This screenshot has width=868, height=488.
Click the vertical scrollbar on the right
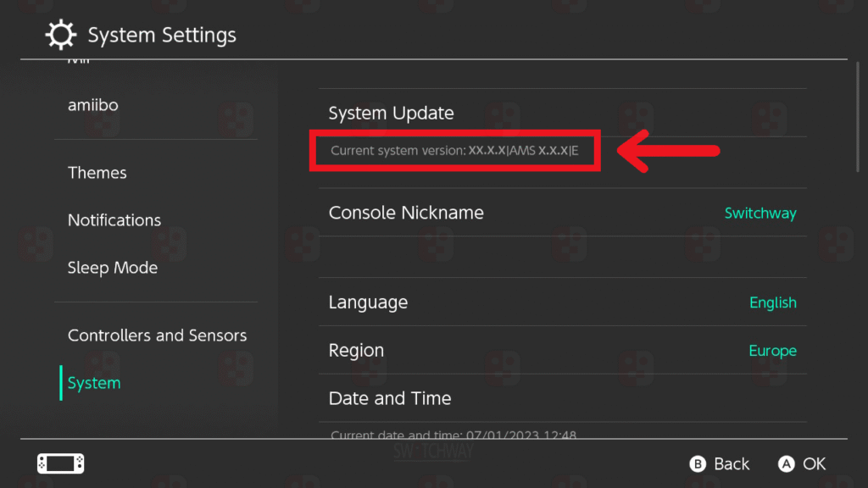pyautogui.click(x=858, y=117)
